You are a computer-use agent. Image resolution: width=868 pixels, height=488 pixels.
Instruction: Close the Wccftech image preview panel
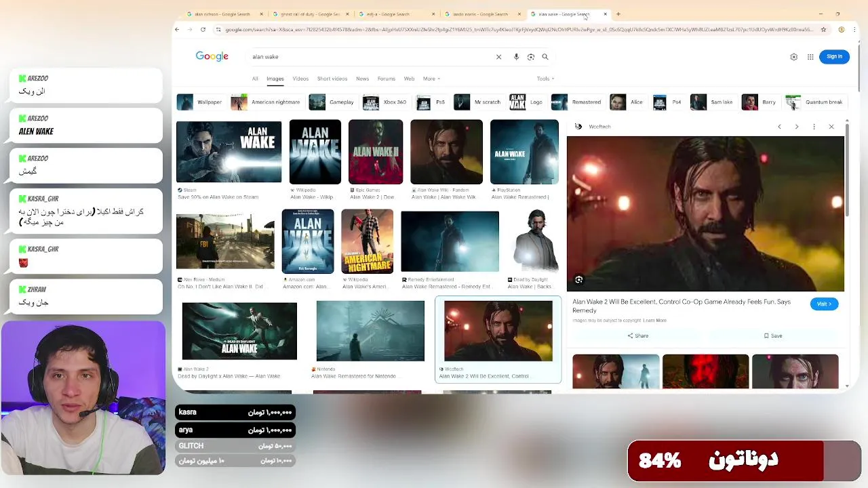point(831,127)
